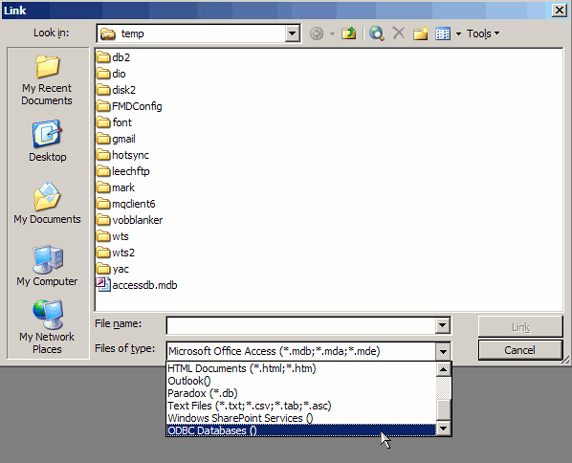The width and height of the screenshot is (572, 463).
Task: Open My Computer in Places bar
Action: click(x=47, y=266)
